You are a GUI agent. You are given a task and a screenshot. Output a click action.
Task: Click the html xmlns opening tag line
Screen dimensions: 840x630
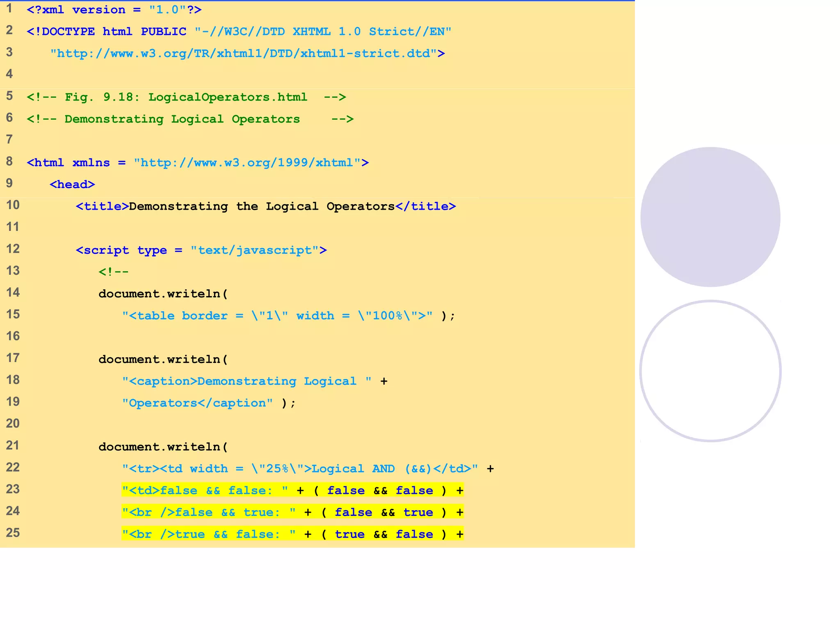(x=198, y=163)
